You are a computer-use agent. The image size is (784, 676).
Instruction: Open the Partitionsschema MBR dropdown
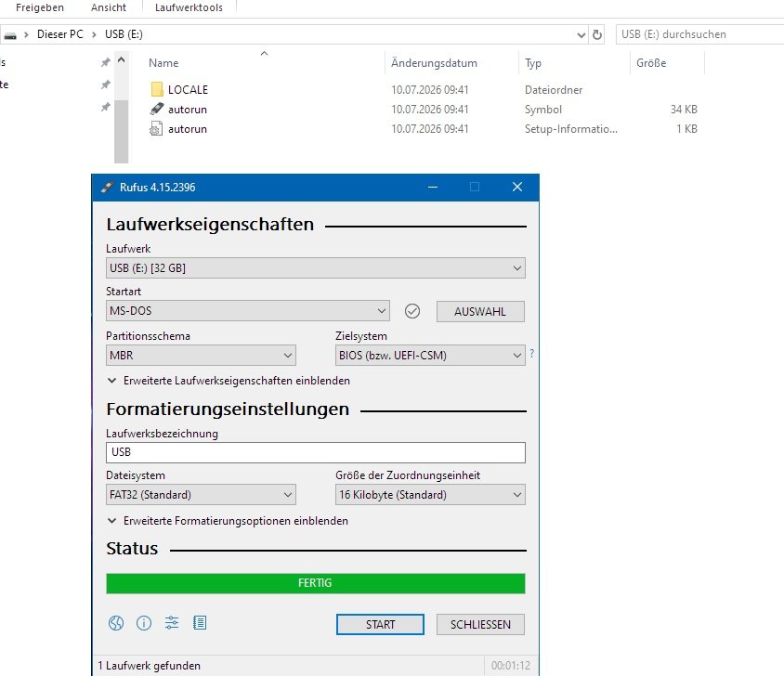pyautogui.click(x=201, y=355)
